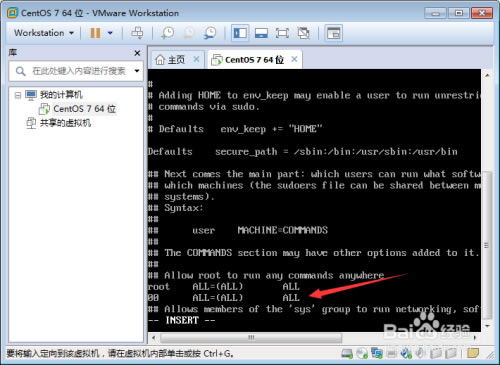Viewport: 500px width, 365px height.
Task: Open the snapshot manager
Action: (210, 33)
